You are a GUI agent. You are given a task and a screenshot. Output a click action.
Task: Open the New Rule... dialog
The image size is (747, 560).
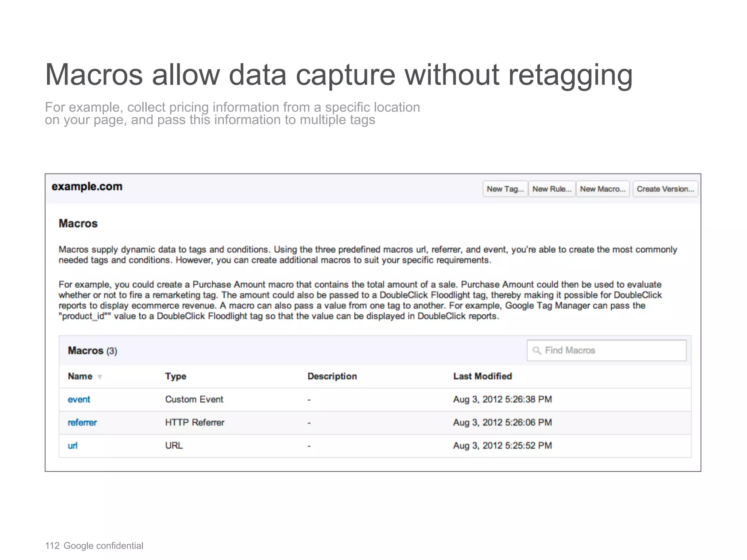552,189
